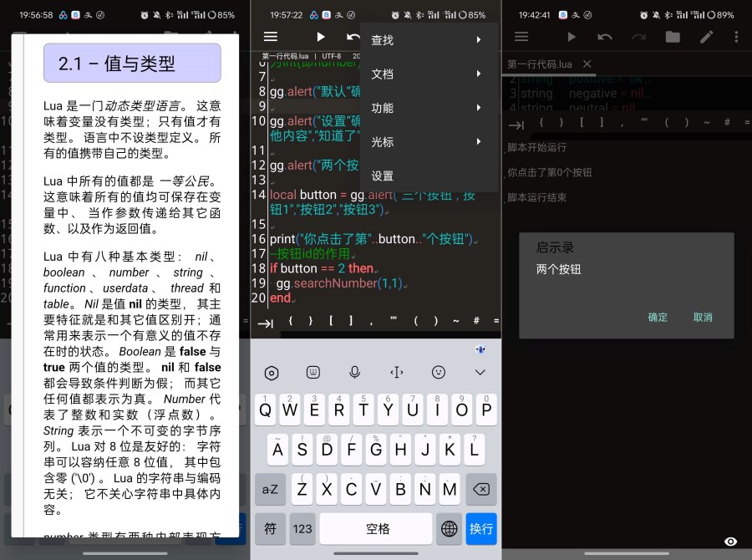Tap the hamburger navigation icon
The image size is (752, 560).
click(x=521, y=37)
